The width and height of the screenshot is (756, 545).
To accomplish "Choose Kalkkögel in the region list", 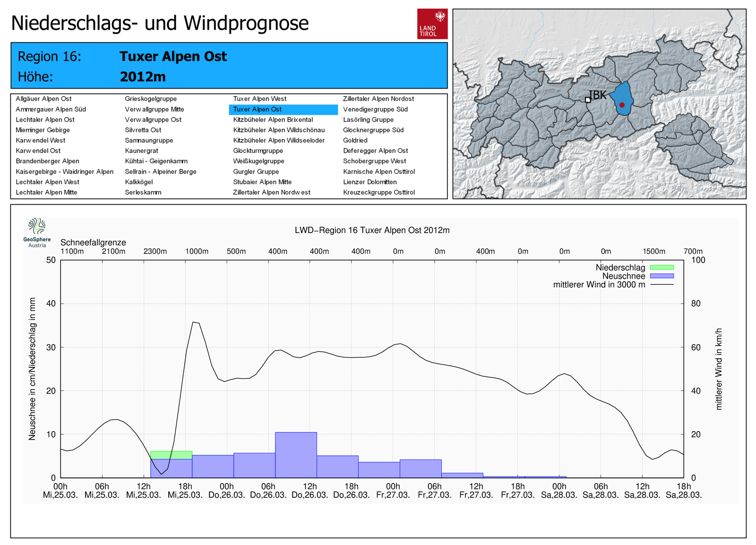I will [139, 182].
